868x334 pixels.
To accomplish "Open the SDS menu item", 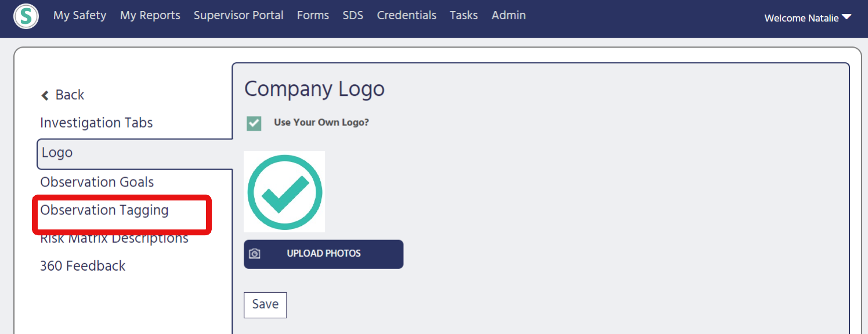I will 353,16.
